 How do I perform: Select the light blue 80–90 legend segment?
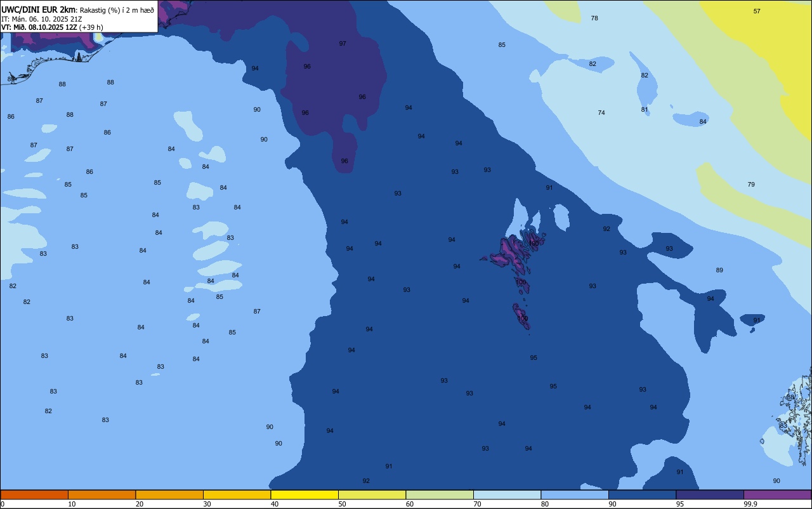tap(575, 494)
